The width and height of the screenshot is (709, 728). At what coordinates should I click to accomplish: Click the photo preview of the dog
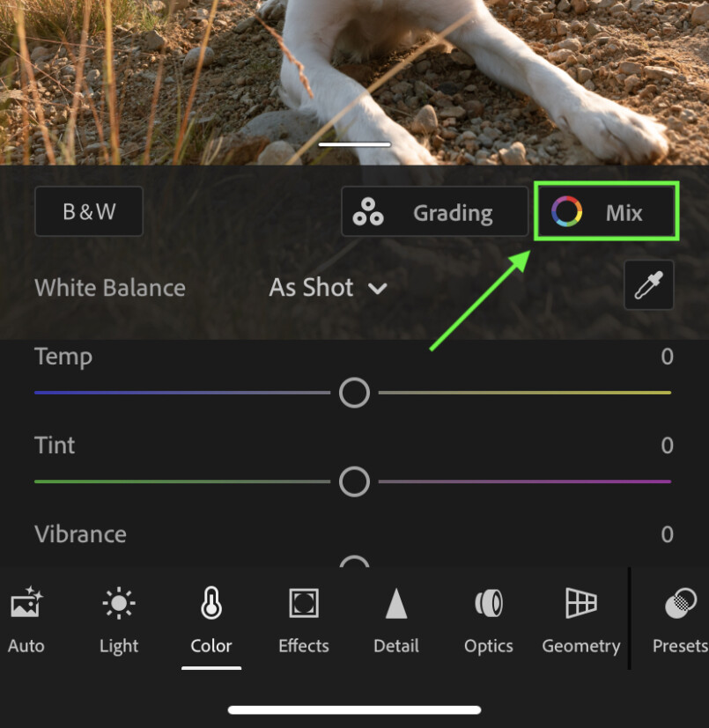click(354, 70)
